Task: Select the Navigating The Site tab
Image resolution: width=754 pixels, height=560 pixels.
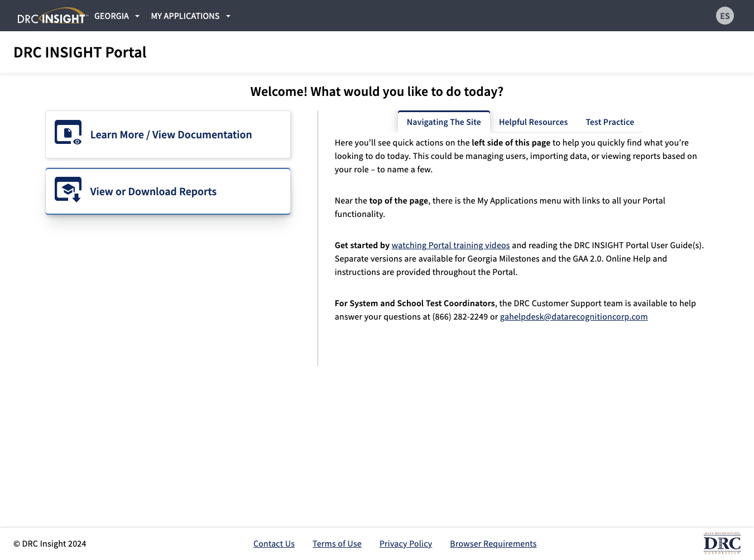Action: [444, 122]
